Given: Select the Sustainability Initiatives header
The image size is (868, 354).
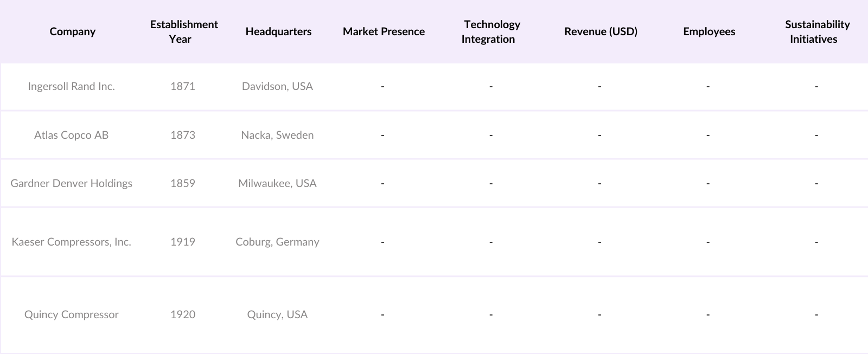Looking at the screenshot, I should (x=816, y=31).
